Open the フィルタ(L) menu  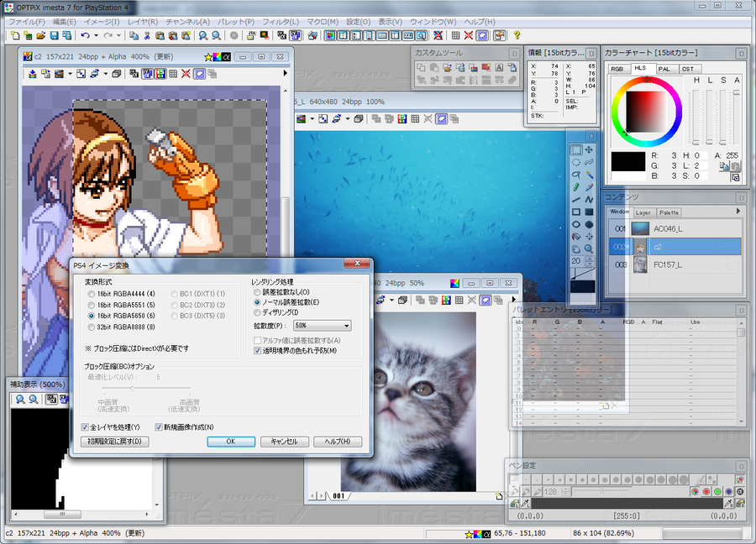click(x=280, y=22)
